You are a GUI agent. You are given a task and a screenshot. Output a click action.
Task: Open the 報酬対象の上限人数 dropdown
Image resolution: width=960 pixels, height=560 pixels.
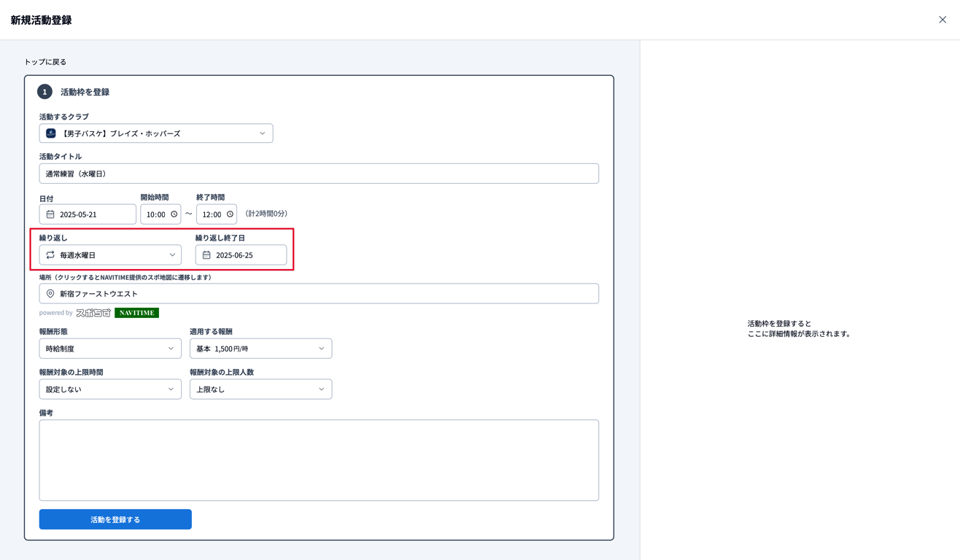point(260,389)
